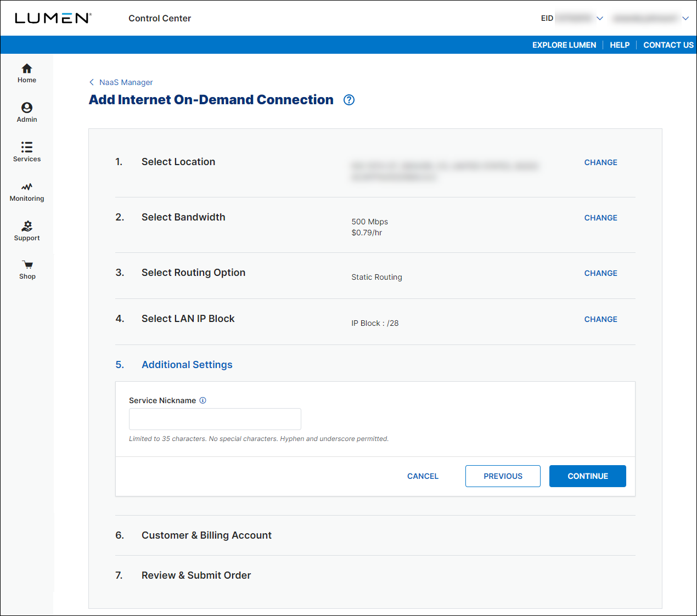Click the back chevron before NaaS Manager

point(92,82)
